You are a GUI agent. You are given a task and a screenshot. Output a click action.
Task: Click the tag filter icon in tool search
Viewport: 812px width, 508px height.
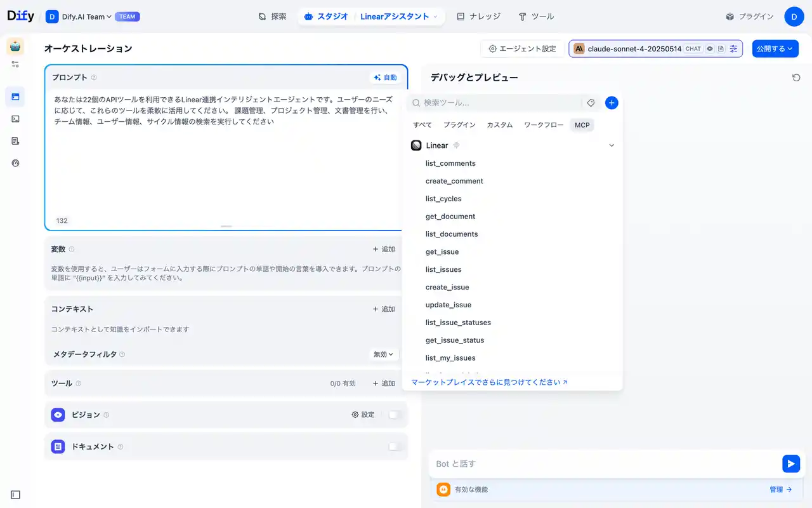point(591,103)
